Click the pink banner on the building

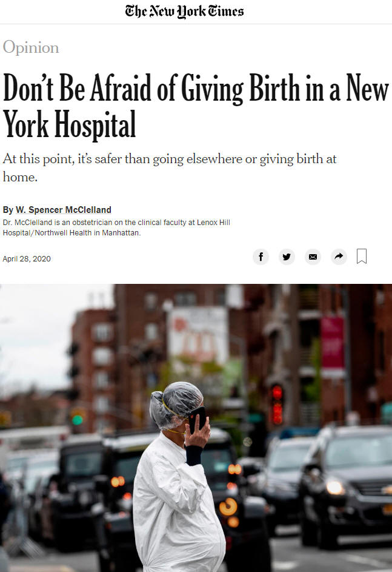[333, 343]
